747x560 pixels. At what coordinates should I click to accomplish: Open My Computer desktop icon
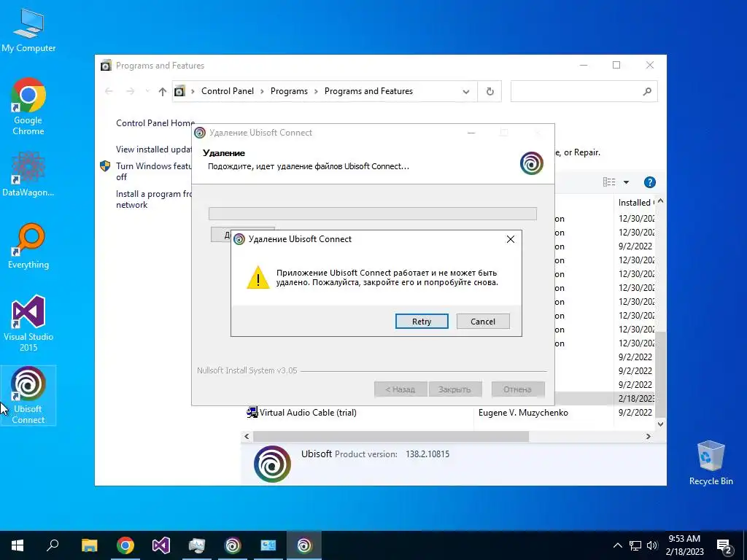click(x=28, y=31)
